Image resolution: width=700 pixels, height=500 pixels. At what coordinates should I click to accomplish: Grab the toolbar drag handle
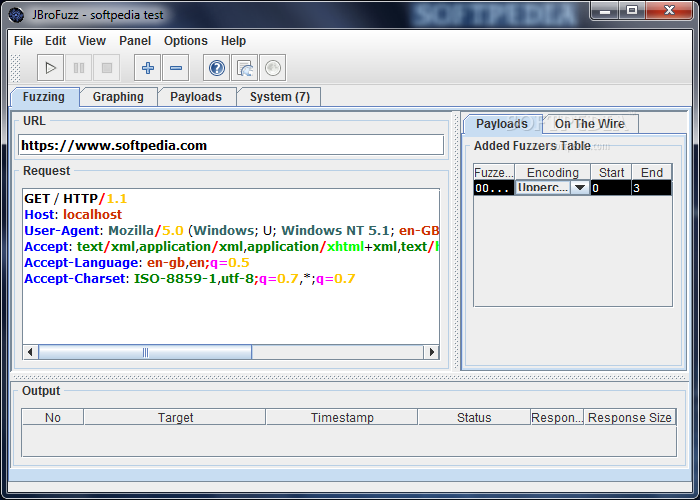point(16,68)
